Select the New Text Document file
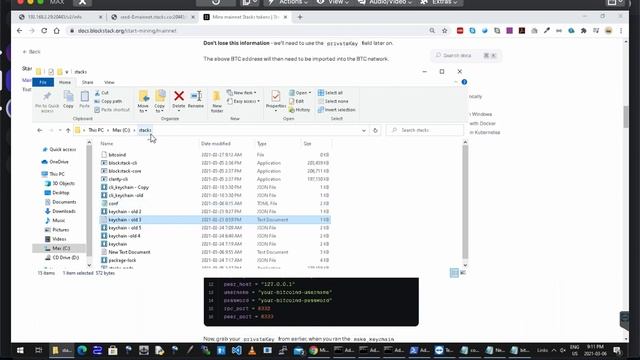 coord(215,252)
